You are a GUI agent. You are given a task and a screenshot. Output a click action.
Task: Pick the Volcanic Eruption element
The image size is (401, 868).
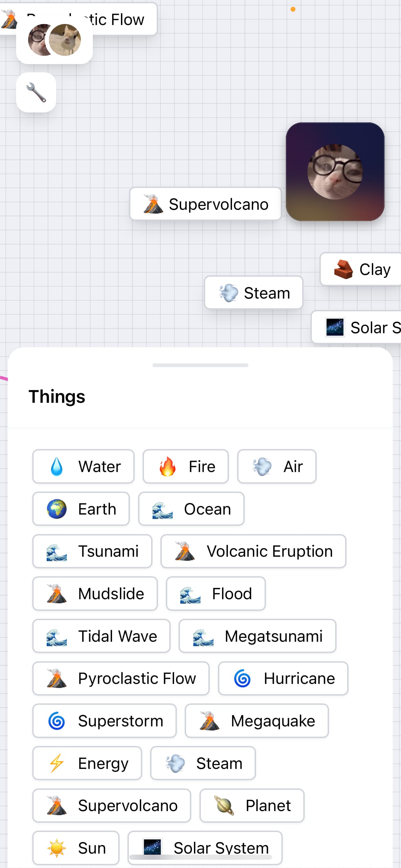[253, 551]
